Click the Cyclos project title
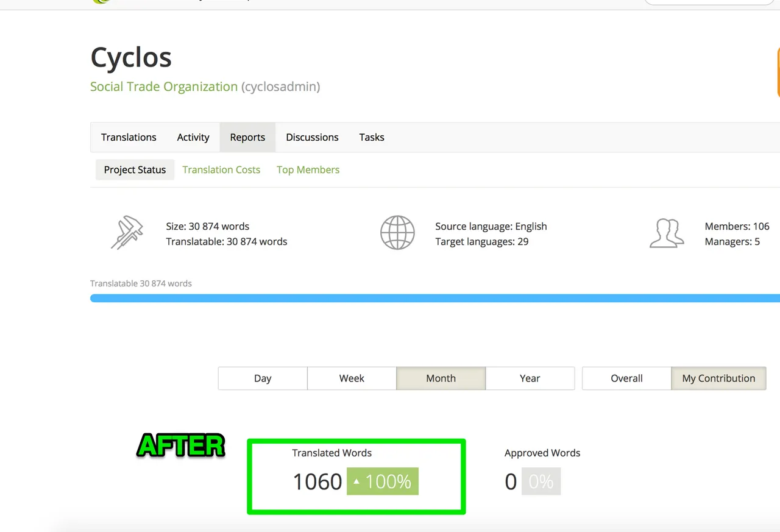 coord(131,58)
